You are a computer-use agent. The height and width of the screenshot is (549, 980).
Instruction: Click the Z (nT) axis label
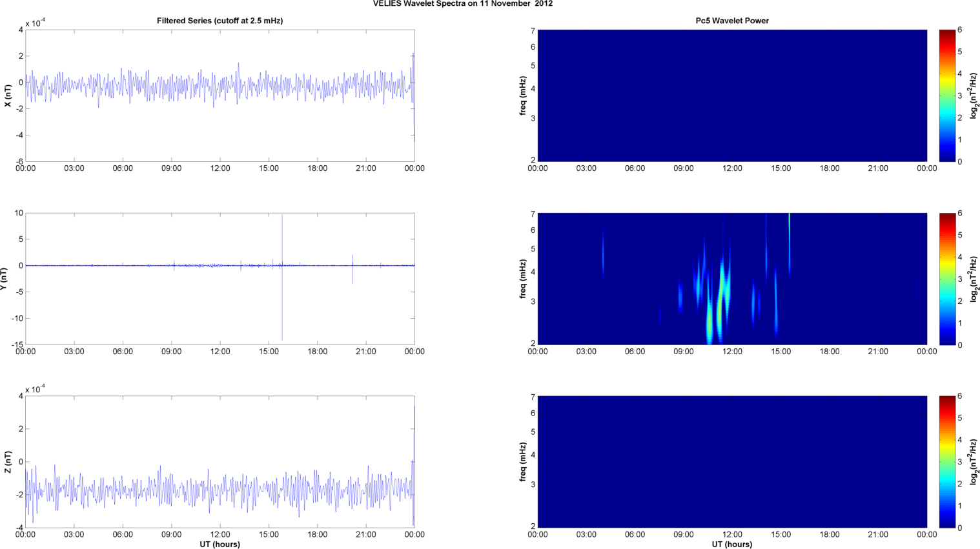coord(8,462)
